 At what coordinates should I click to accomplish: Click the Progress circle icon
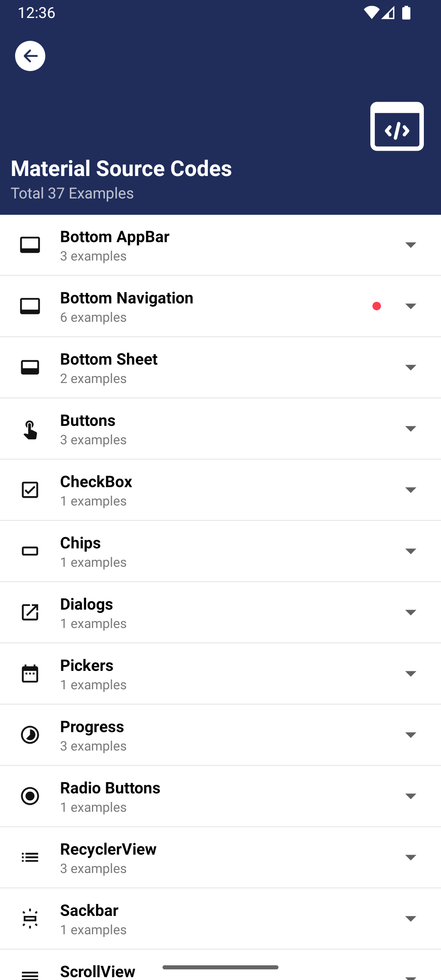point(30,735)
